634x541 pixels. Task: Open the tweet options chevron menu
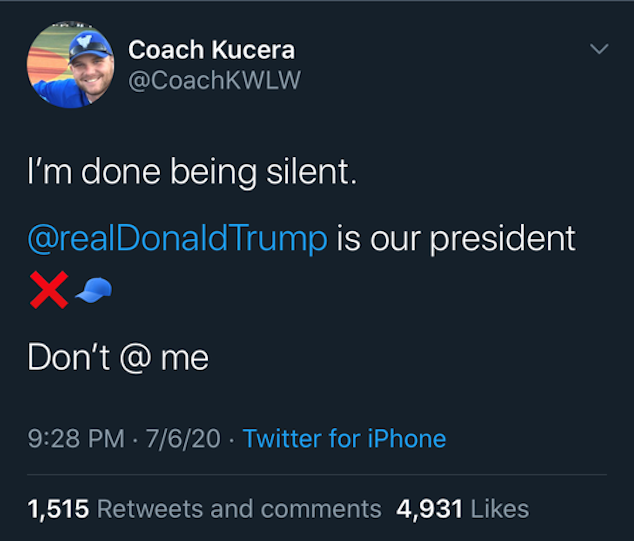599,49
